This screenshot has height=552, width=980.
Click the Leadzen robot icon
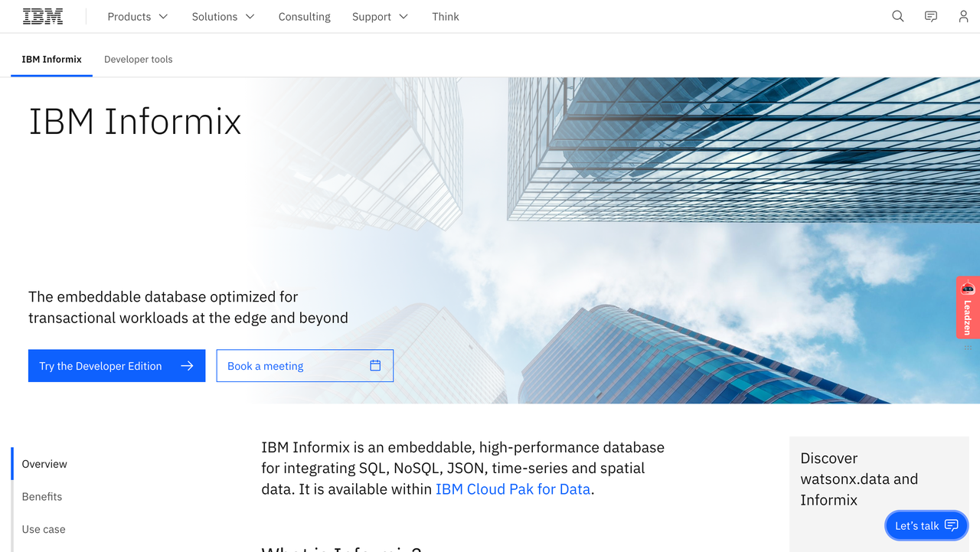(x=968, y=289)
